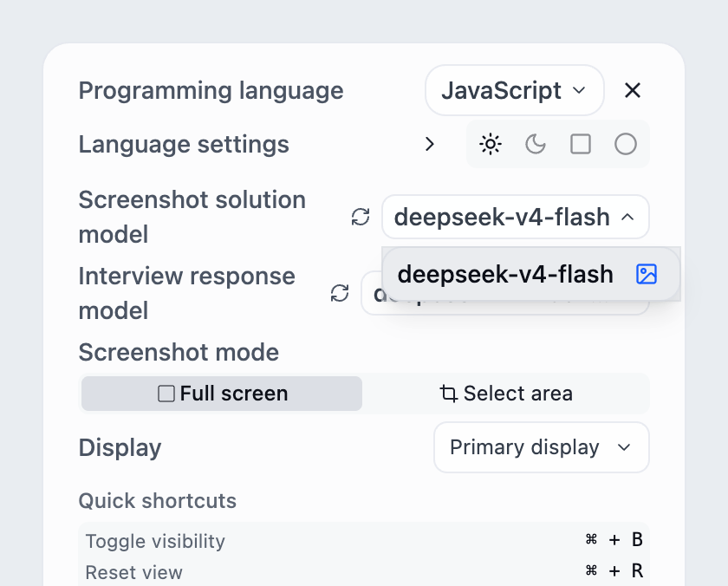728x586 pixels.
Task: Click the Programming language label
Action: tap(211, 90)
